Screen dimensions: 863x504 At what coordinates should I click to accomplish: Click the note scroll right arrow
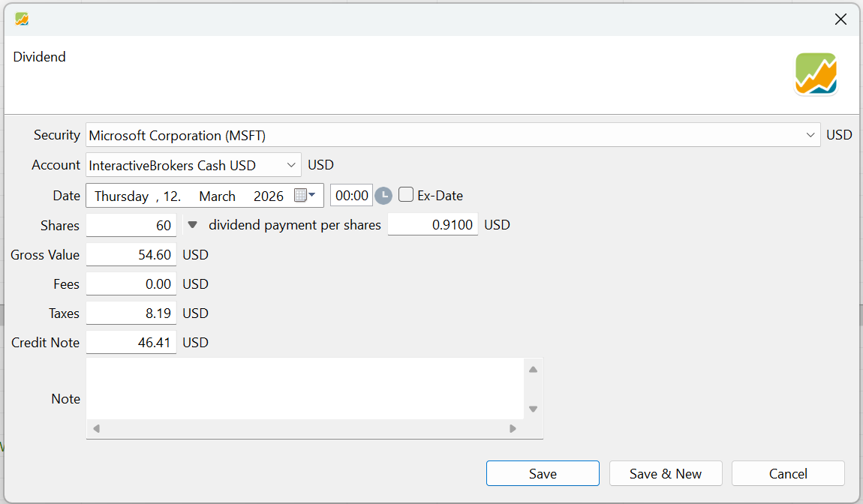point(513,428)
